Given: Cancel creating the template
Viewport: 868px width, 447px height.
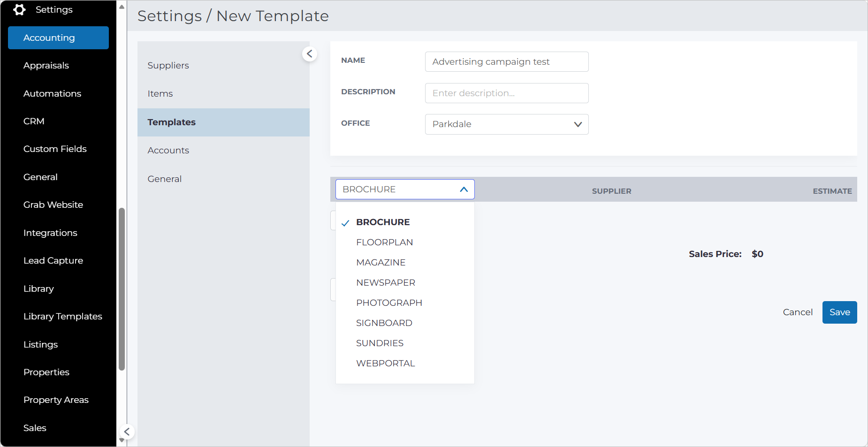Looking at the screenshot, I should click(x=798, y=312).
